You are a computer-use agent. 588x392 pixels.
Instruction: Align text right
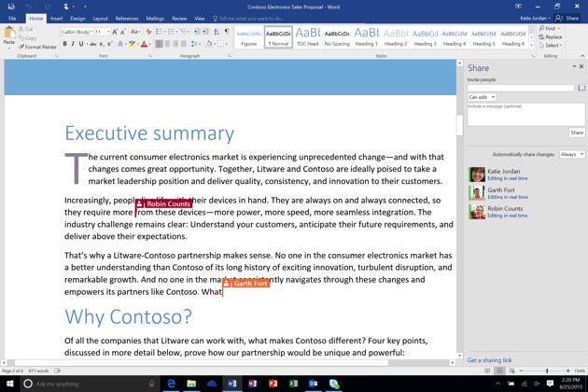(175, 44)
